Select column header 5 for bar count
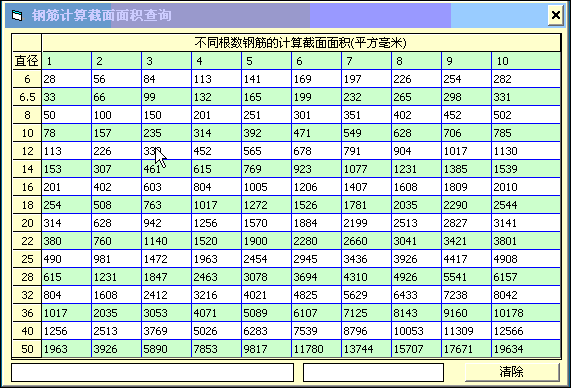 (266, 61)
